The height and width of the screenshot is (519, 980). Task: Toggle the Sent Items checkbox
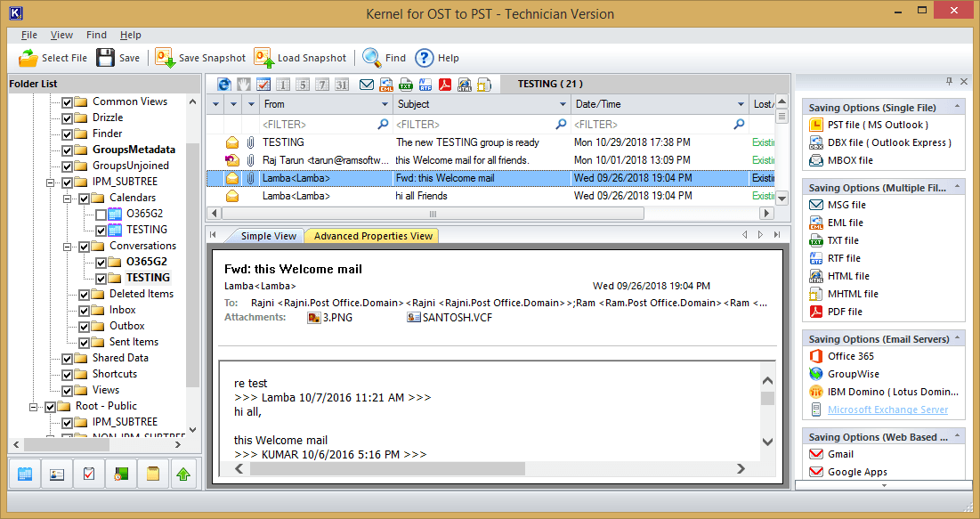(x=84, y=343)
